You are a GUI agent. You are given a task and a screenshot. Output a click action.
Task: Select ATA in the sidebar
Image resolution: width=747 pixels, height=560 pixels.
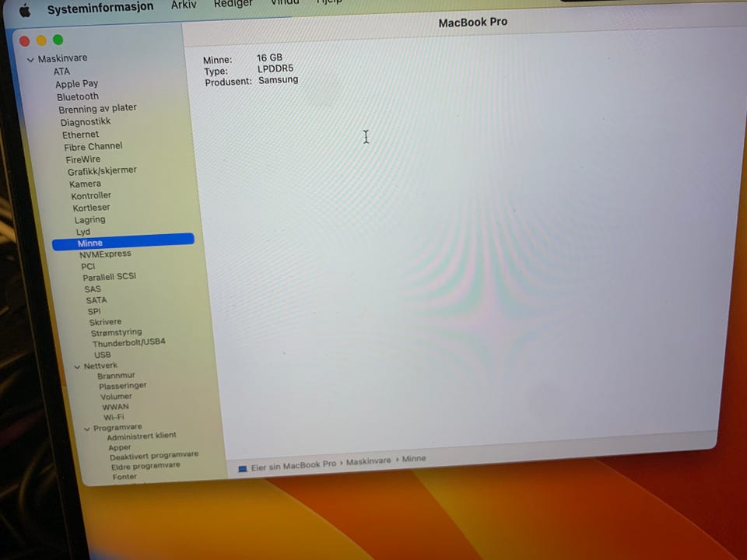tap(61, 72)
